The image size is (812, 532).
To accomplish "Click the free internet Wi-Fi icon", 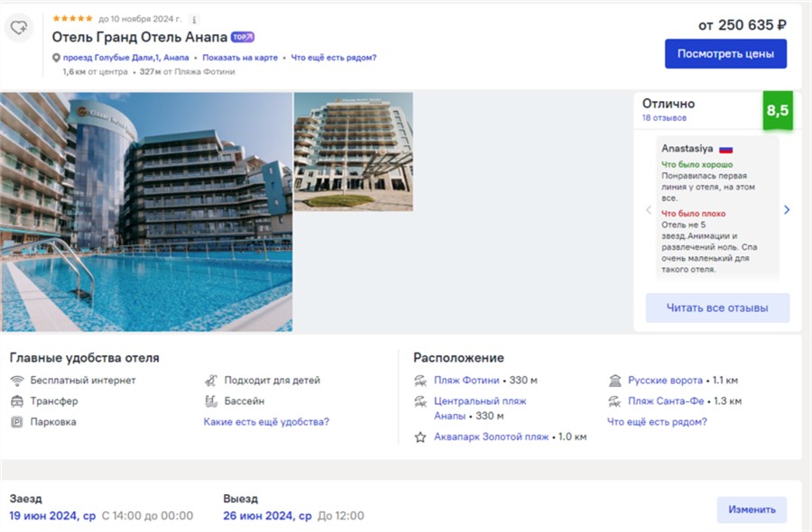I will 17,381.
